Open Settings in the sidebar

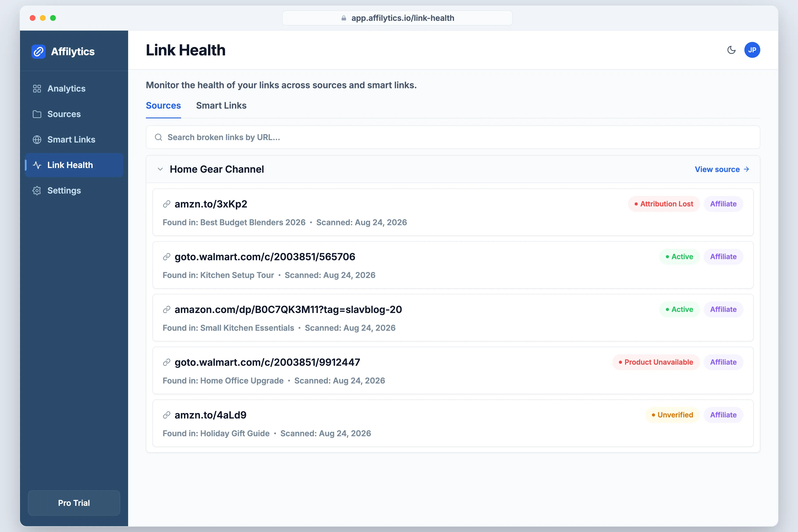click(74, 191)
